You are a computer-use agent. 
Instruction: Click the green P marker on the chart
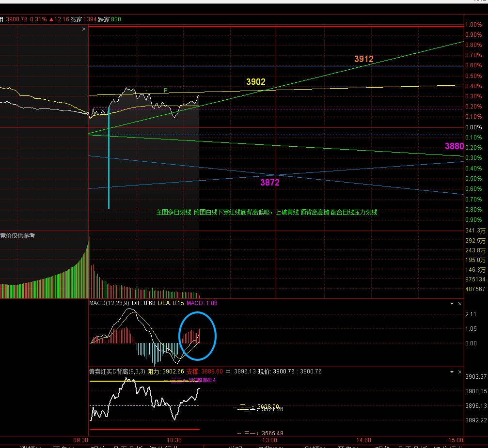click(x=166, y=90)
